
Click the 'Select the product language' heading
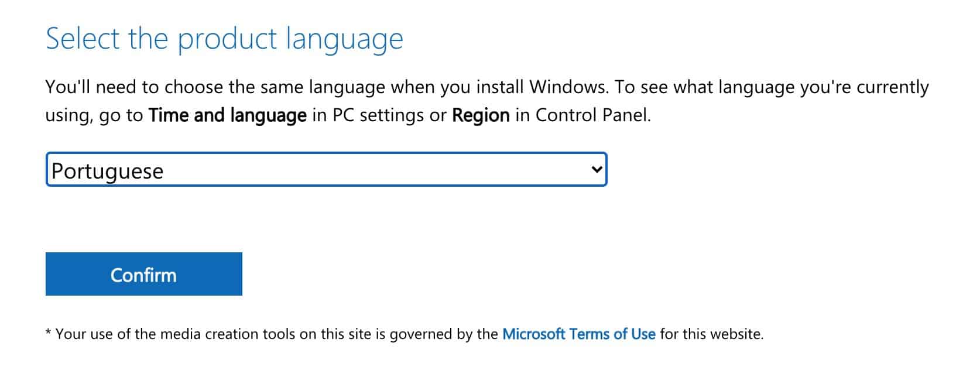pos(224,39)
